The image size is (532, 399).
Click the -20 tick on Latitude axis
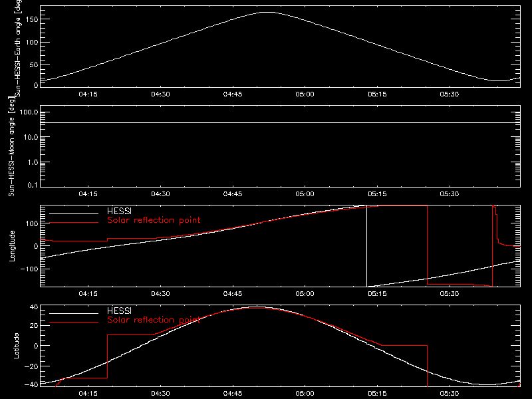pos(31,366)
